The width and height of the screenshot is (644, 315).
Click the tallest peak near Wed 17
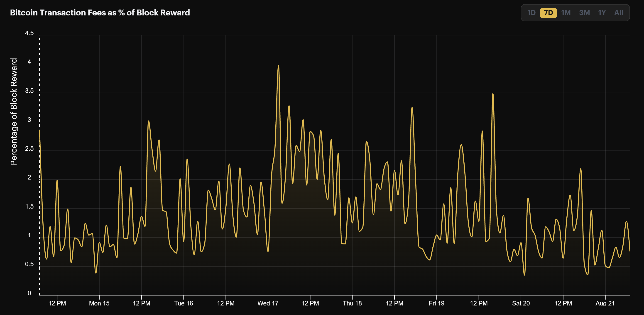pyautogui.click(x=279, y=66)
